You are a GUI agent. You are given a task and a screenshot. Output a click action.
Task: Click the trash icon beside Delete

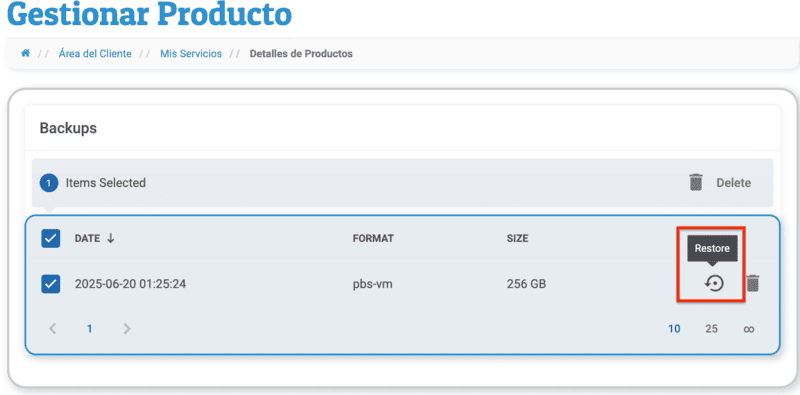(x=696, y=182)
